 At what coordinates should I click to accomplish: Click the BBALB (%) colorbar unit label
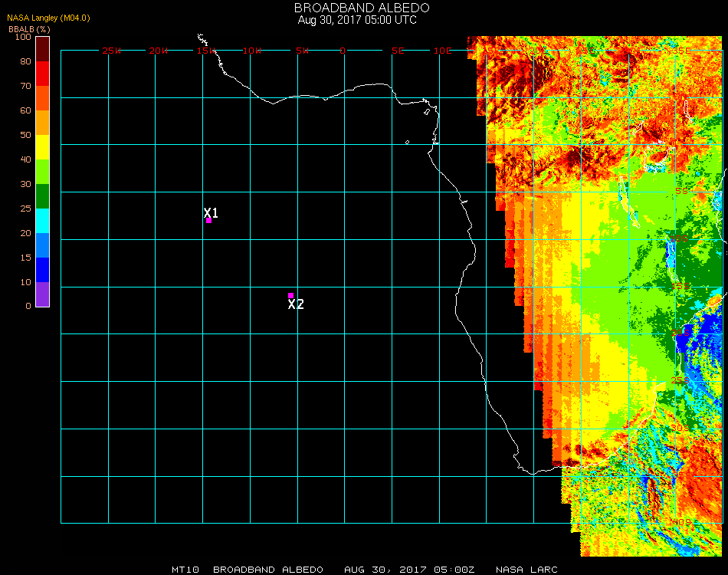29,28
